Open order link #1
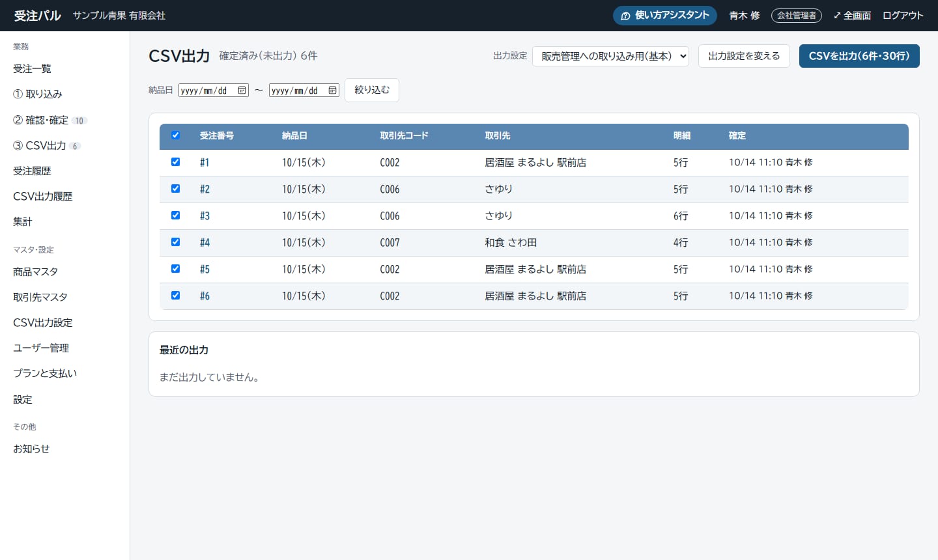The width and height of the screenshot is (938, 560). click(x=205, y=163)
